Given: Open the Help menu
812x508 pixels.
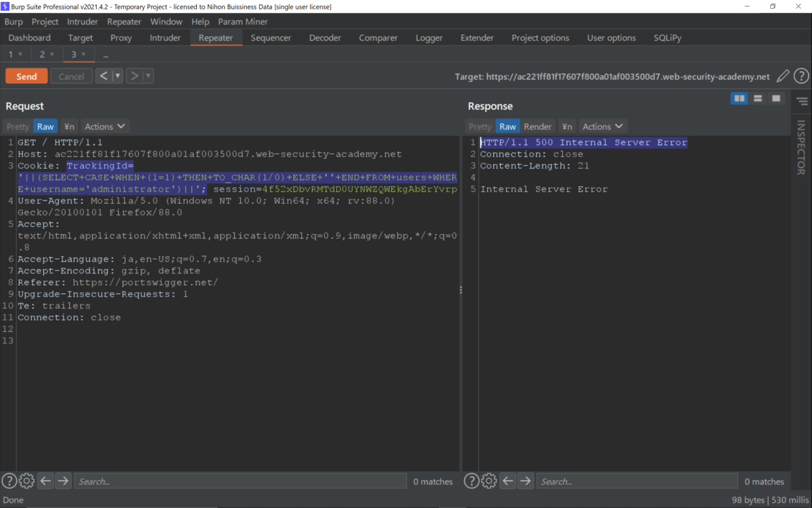Looking at the screenshot, I should (200, 22).
